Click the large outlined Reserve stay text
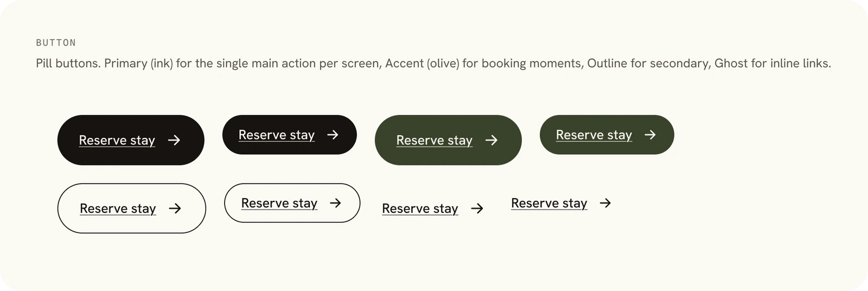 coord(118,209)
